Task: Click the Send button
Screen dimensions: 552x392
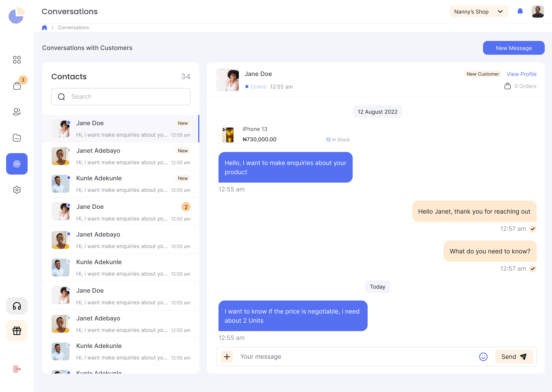Action: [514, 357]
